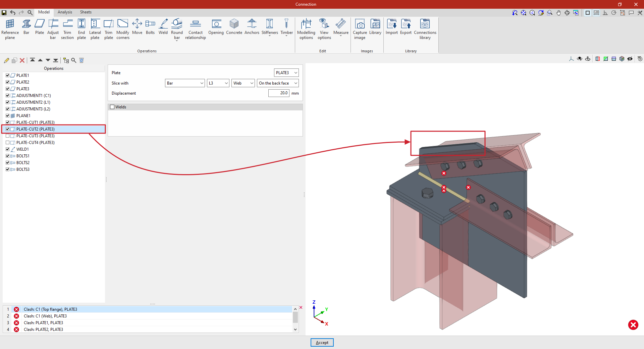Open the Web dropdown selector
This screenshot has height=349, width=644.
click(243, 83)
